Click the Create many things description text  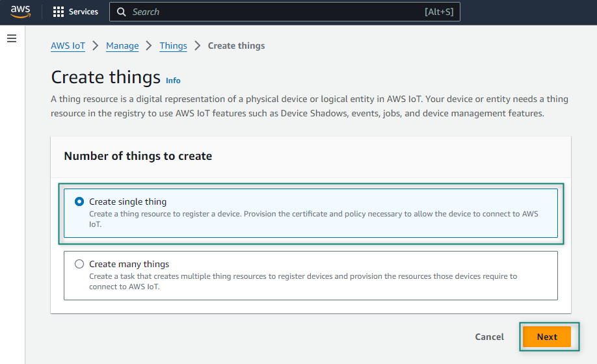(303, 281)
